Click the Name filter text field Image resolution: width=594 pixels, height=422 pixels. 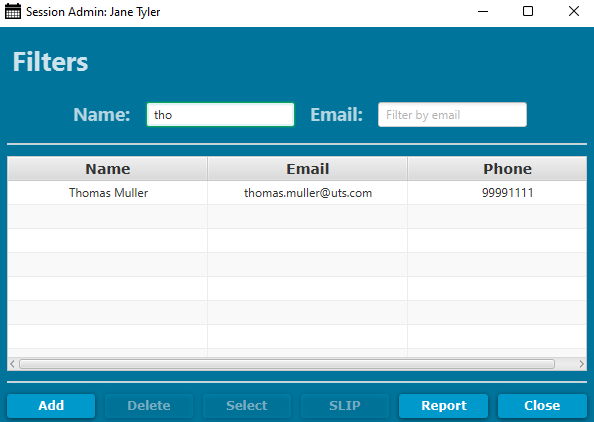click(x=220, y=114)
